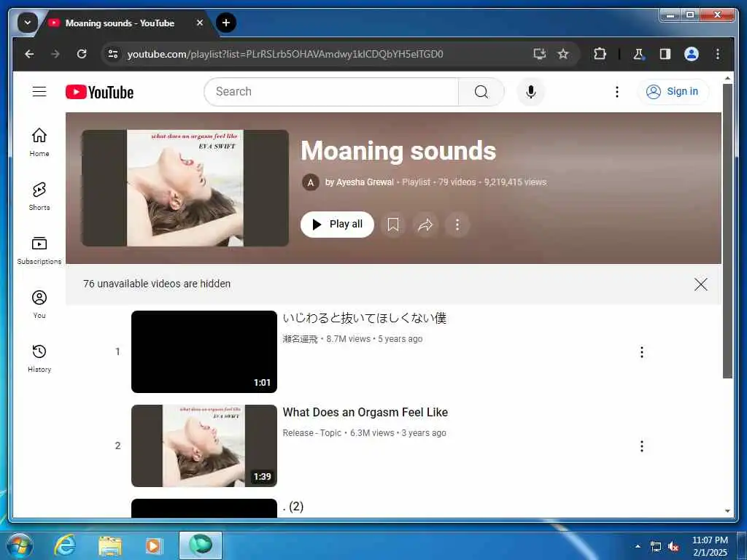
Task: Reload the current page
Action: coord(82,54)
